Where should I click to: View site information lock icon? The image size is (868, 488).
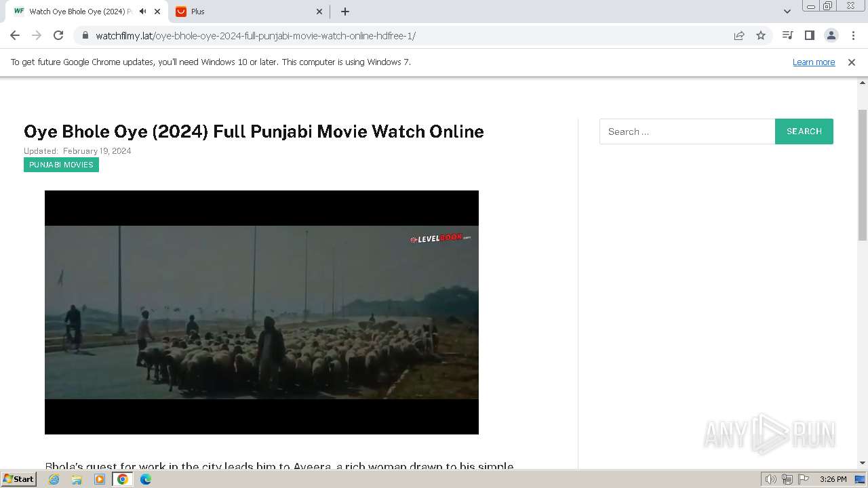(85, 35)
